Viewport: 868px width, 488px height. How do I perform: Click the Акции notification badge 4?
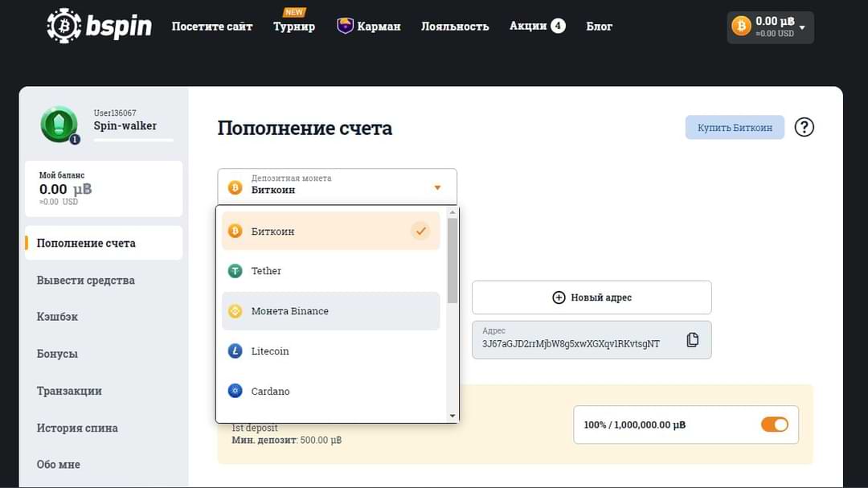click(x=558, y=26)
